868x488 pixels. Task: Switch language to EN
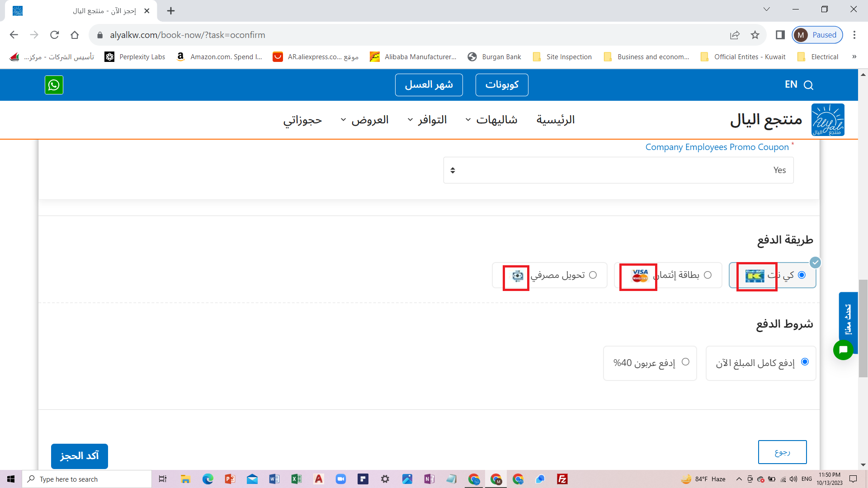[x=791, y=84]
